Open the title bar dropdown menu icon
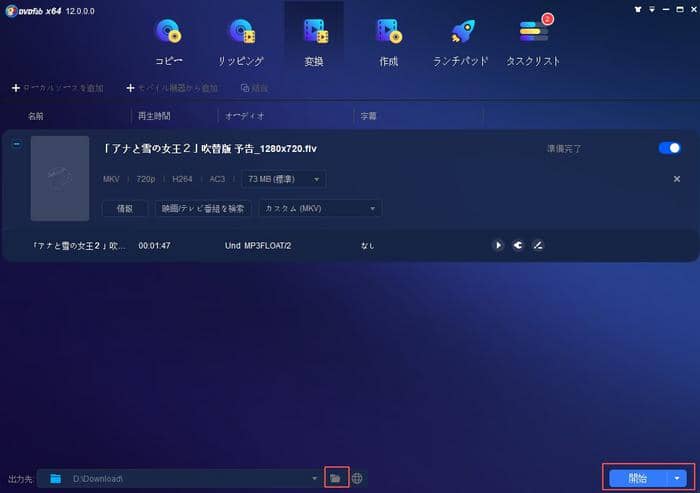This screenshot has width=700, height=493. pos(652,9)
